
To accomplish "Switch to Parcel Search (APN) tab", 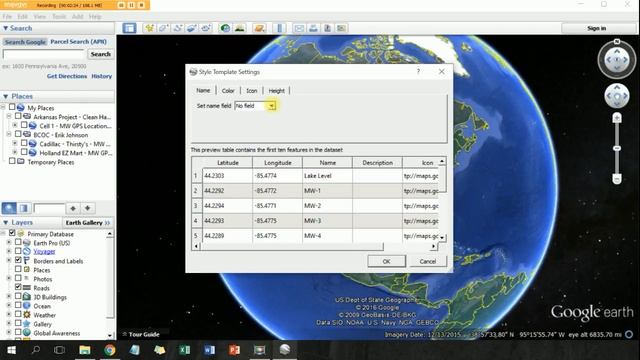I will click(x=78, y=42).
